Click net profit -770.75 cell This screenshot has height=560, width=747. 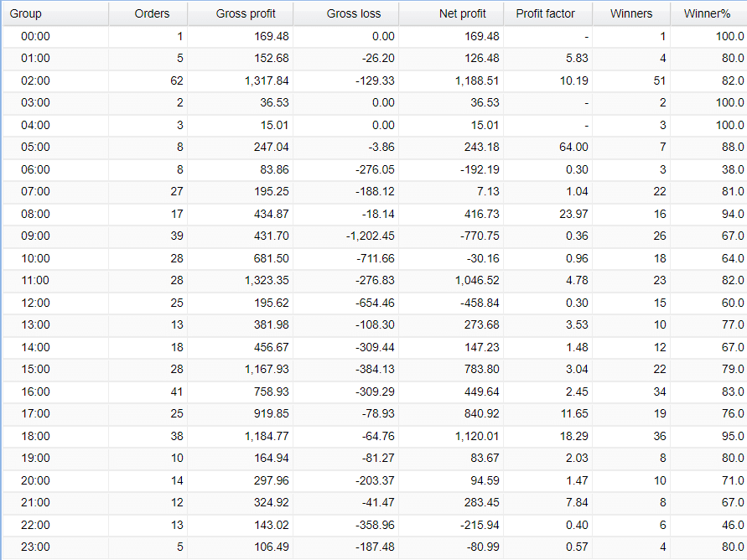pyautogui.click(x=452, y=236)
